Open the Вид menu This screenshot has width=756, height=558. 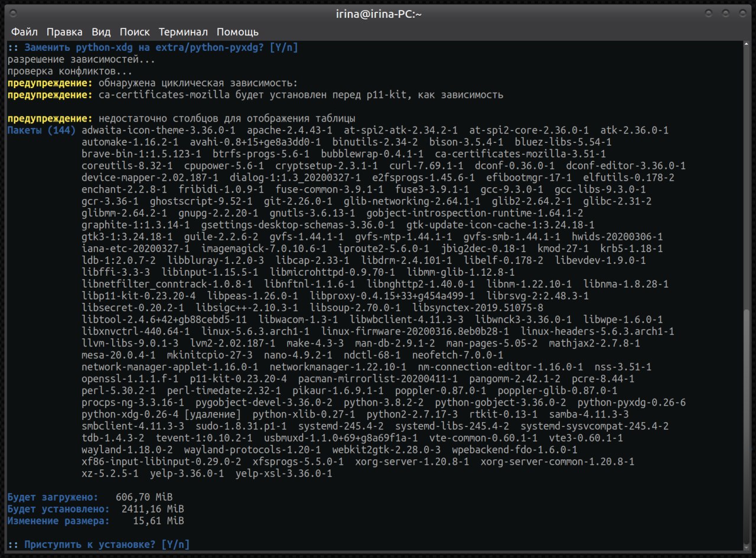[x=101, y=32]
